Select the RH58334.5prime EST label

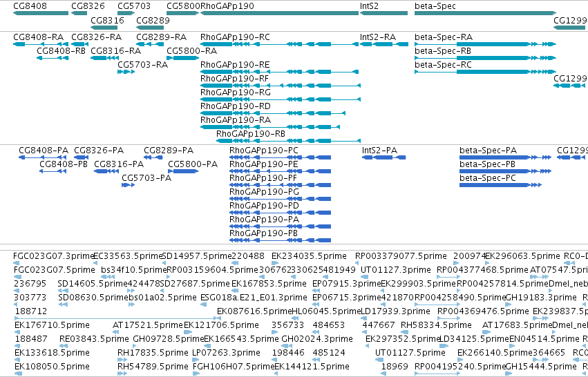point(436,325)
